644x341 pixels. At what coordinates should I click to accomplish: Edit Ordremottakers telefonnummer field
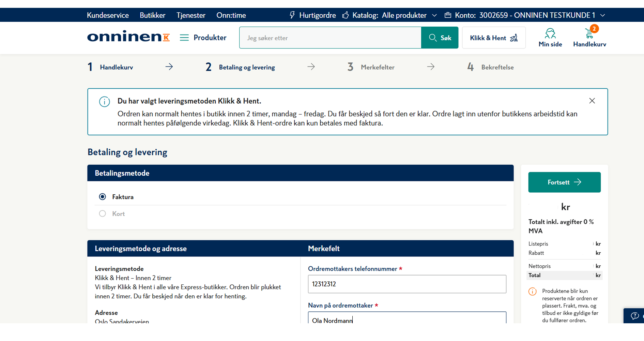[x=407, y=284]
